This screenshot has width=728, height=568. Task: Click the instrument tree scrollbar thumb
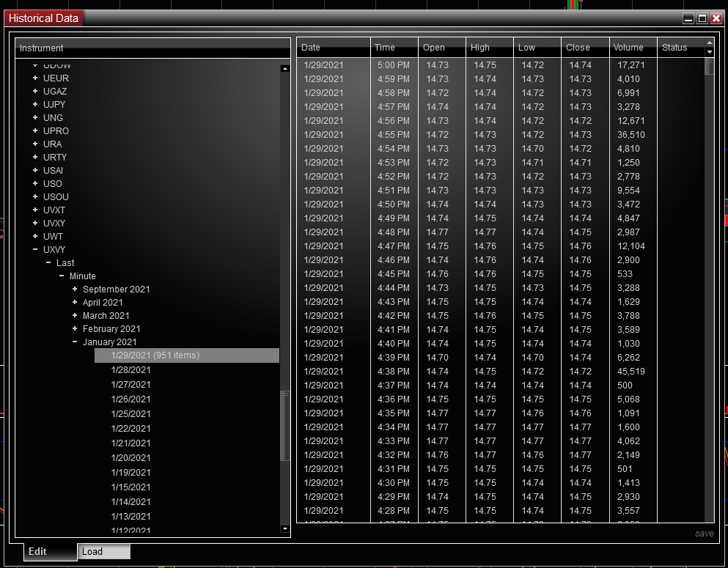285,426
